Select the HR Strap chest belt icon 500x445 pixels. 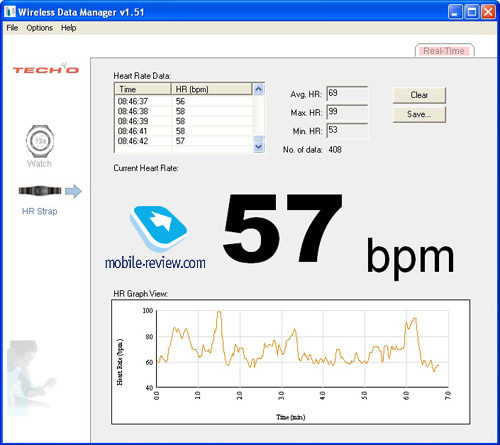(x=40, y=191)
